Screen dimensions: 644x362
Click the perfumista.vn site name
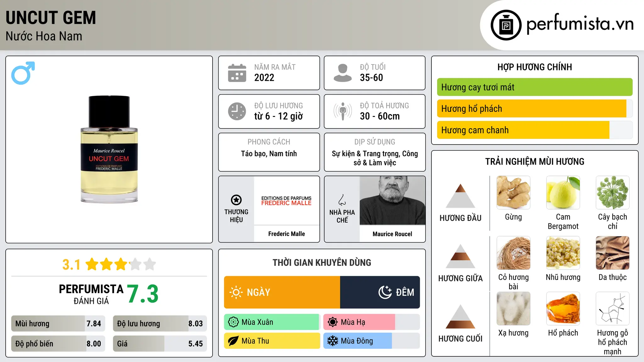(580, 24)
